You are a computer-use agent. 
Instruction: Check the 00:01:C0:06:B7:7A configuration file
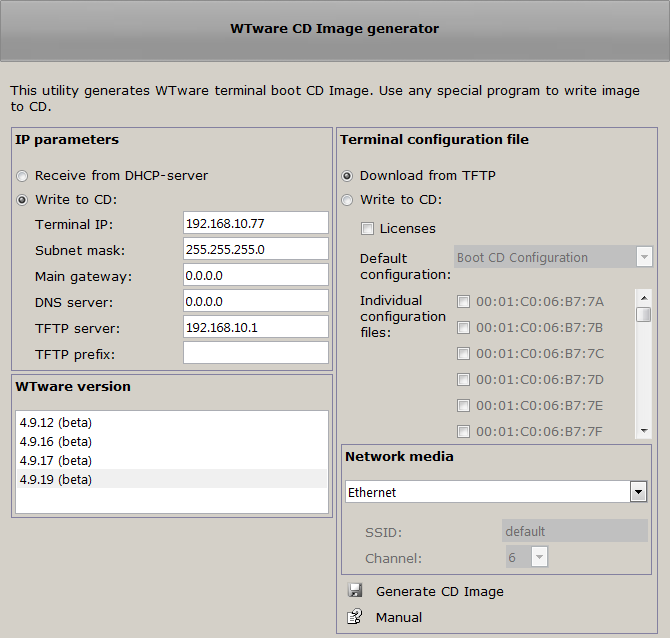pyautogui.click(x=463, y=302)
